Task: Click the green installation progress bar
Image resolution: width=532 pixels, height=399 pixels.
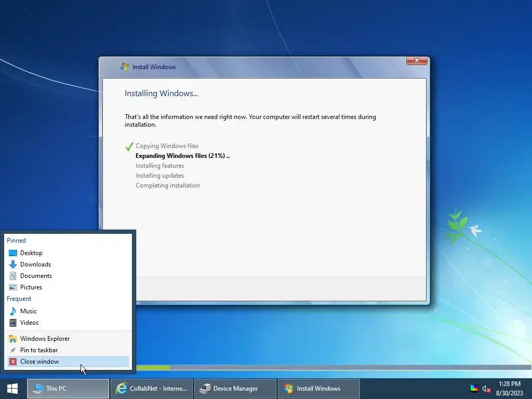Action: point(153,367)
